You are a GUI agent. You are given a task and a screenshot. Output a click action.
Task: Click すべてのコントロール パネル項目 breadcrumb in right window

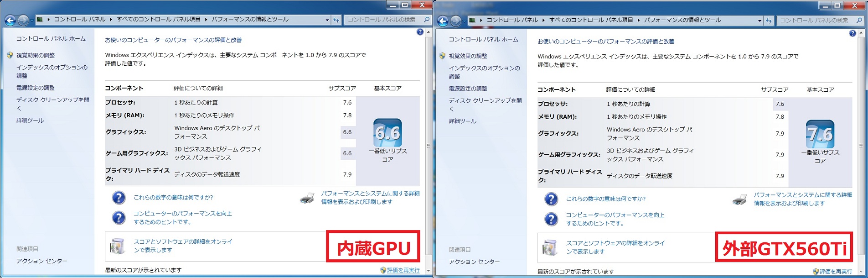[x=591, y=21]
